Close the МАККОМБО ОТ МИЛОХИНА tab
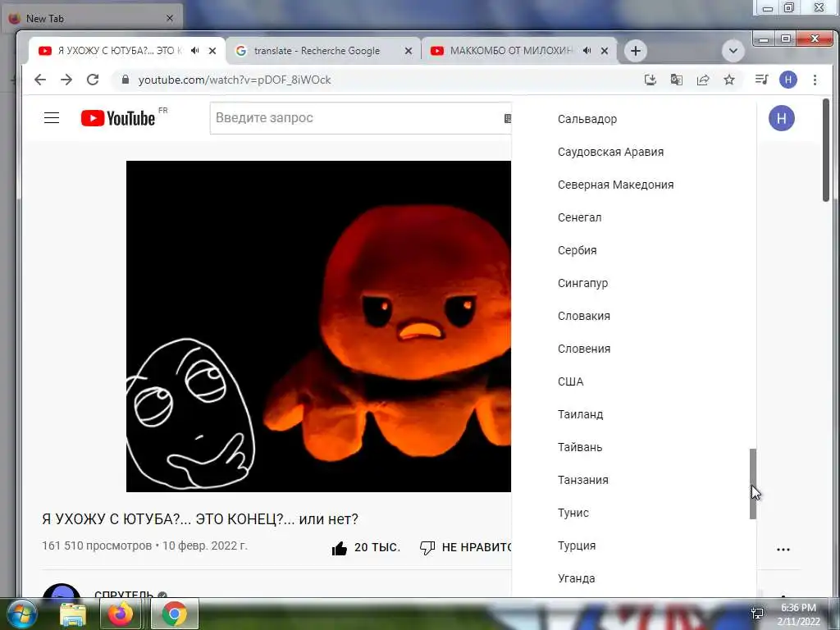Viewport: 840px width, 630px height. [x=605, y=51]
